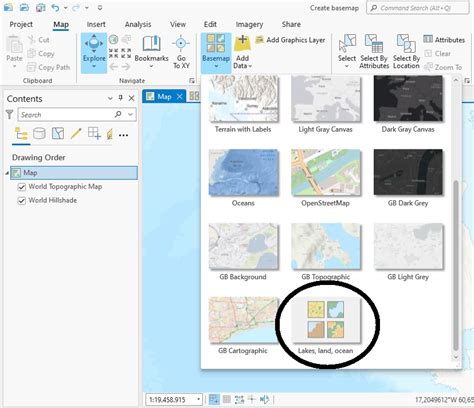This screenshot has width=474, height=408.
Task: Click Add Graphics Layer icon
Action: 260,40
